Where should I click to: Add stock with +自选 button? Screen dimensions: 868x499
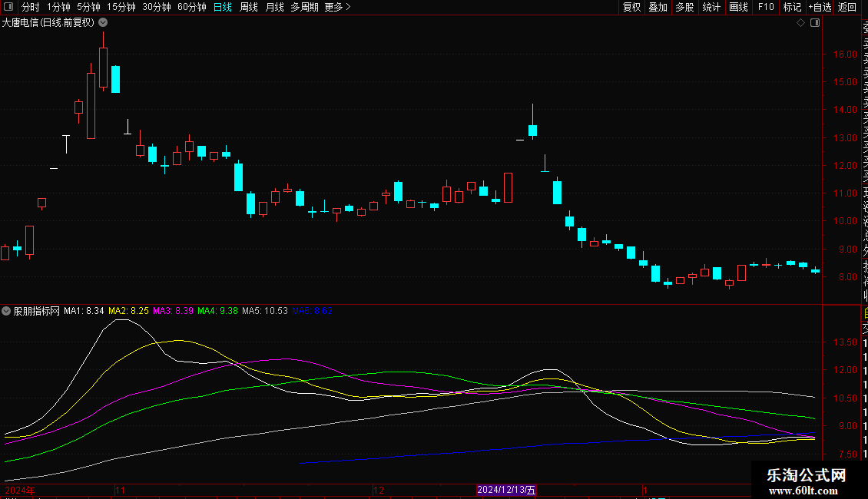tap(820, 7)
